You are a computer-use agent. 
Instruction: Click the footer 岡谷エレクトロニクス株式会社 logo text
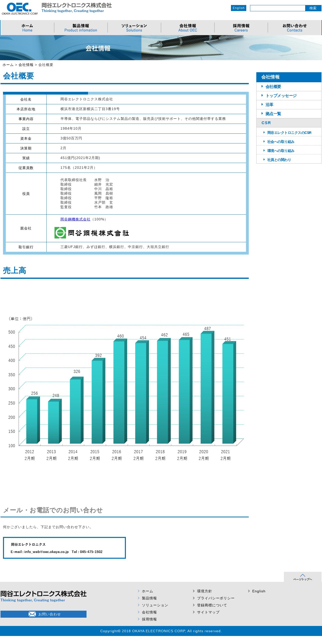pos(43,594)
